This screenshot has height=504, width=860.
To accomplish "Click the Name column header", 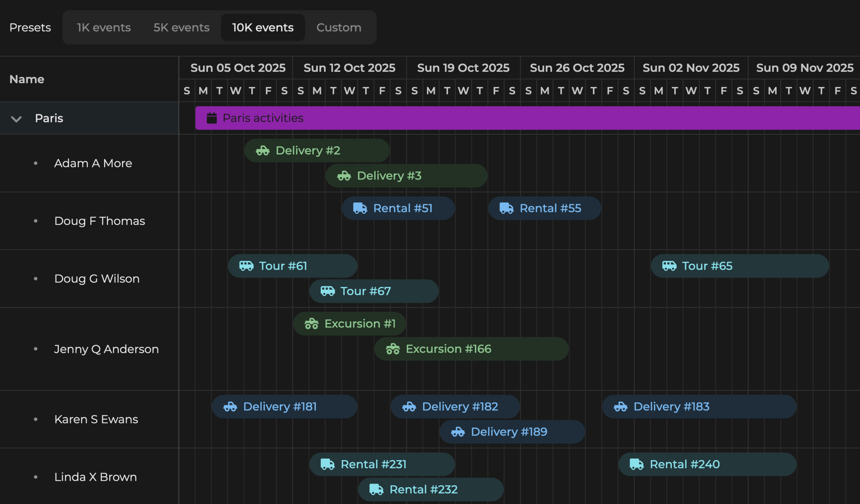I will (x=27, y=79).
